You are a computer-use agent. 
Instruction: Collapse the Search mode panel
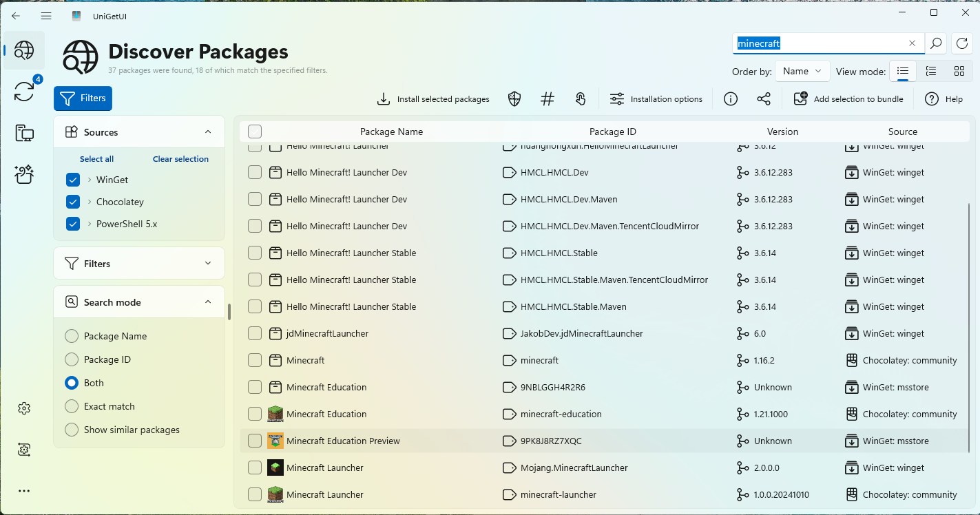click(208, 302)
